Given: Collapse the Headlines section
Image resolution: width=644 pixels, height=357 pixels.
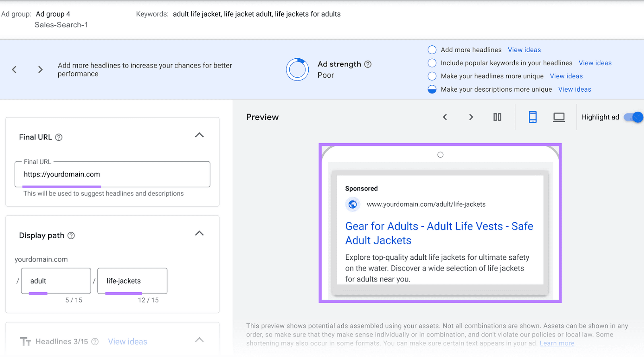Looking at the screenshot, I should [x=199, y=340].
